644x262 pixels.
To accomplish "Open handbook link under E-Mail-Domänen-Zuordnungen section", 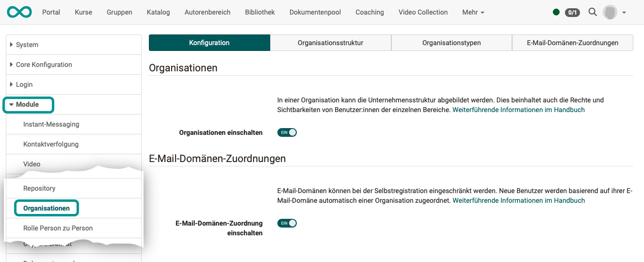I will 518,200.
